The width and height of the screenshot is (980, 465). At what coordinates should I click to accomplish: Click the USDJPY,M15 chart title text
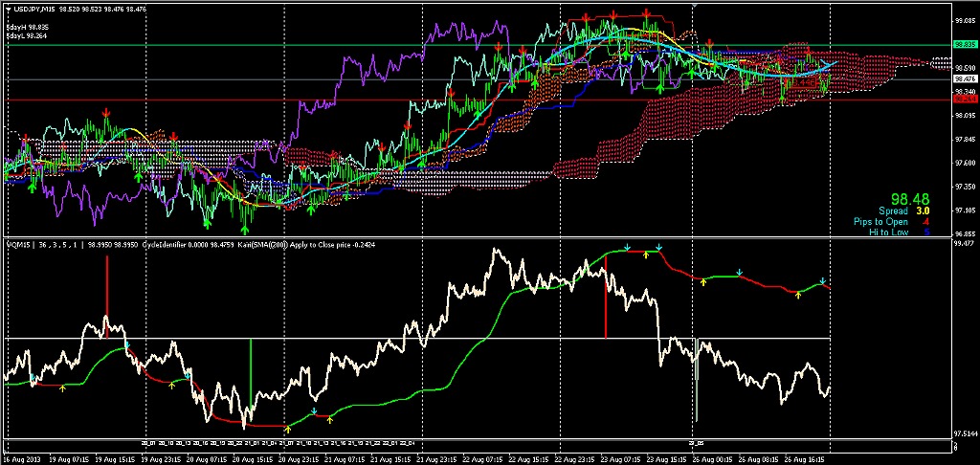point(33,9)
